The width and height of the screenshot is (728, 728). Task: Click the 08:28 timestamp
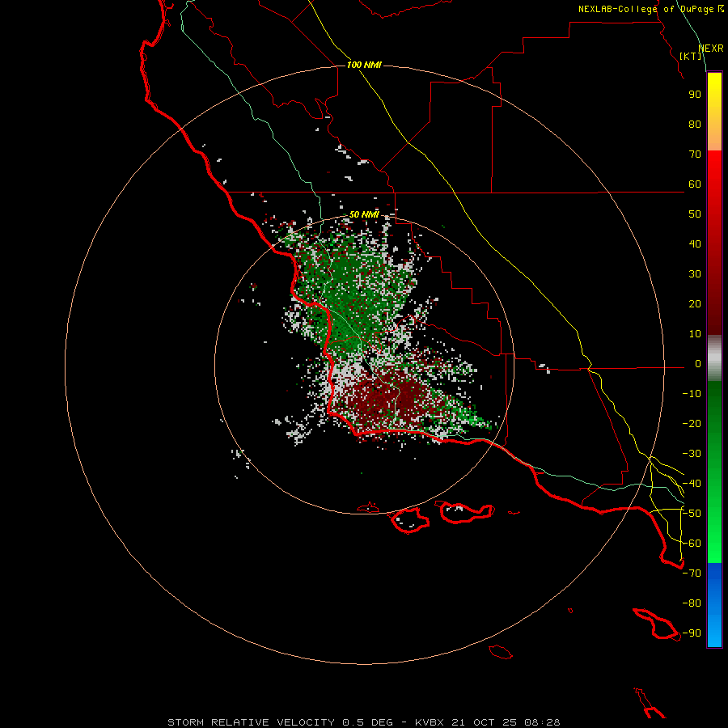tap(544, 722)
